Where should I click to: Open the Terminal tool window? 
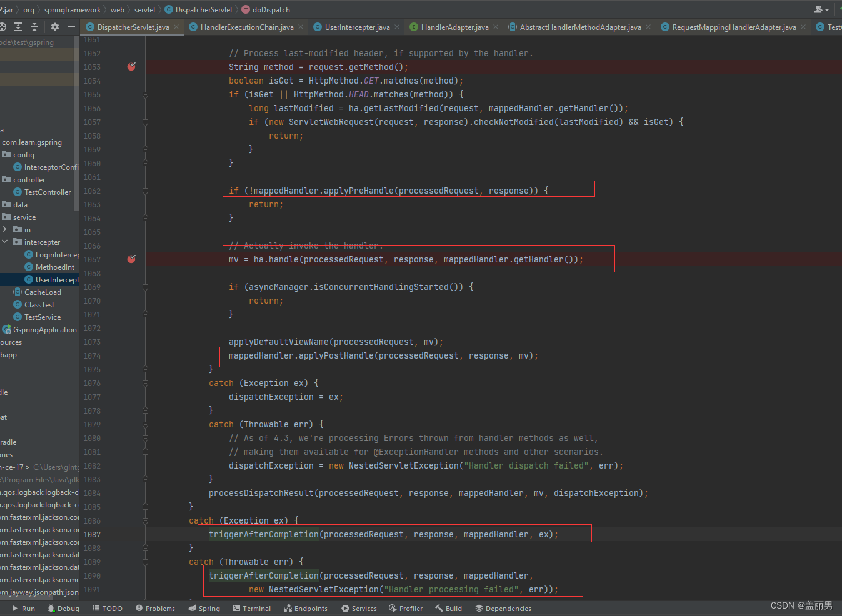coord(251,609)
